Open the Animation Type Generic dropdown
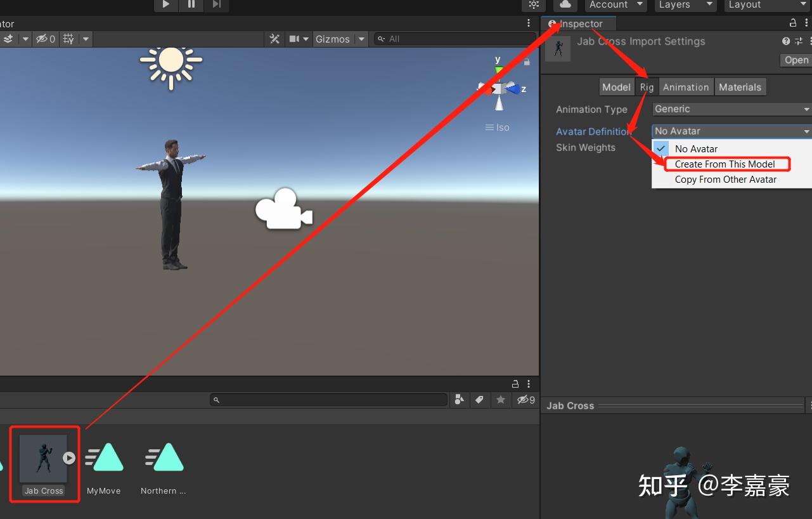The width and height of the screenshot is (812, 519). click(729, 108)
